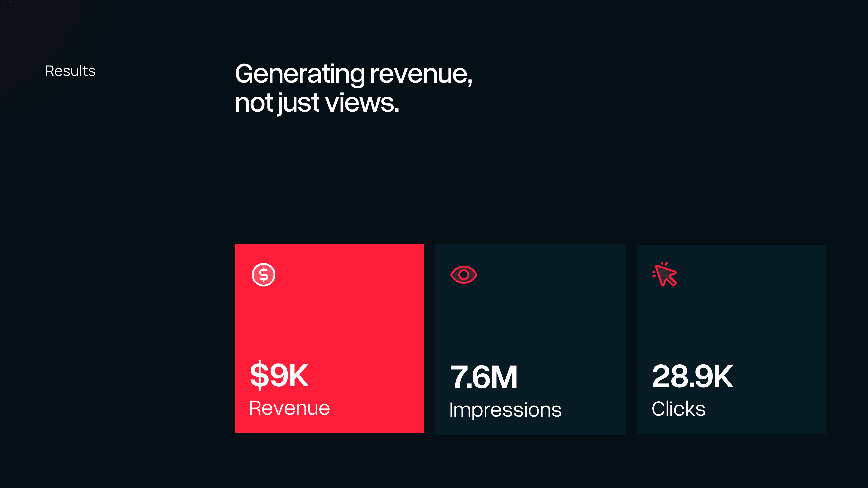This screenshot has height=488, width=868.
Task: Click the Revenue label
Action: point(289,408)
